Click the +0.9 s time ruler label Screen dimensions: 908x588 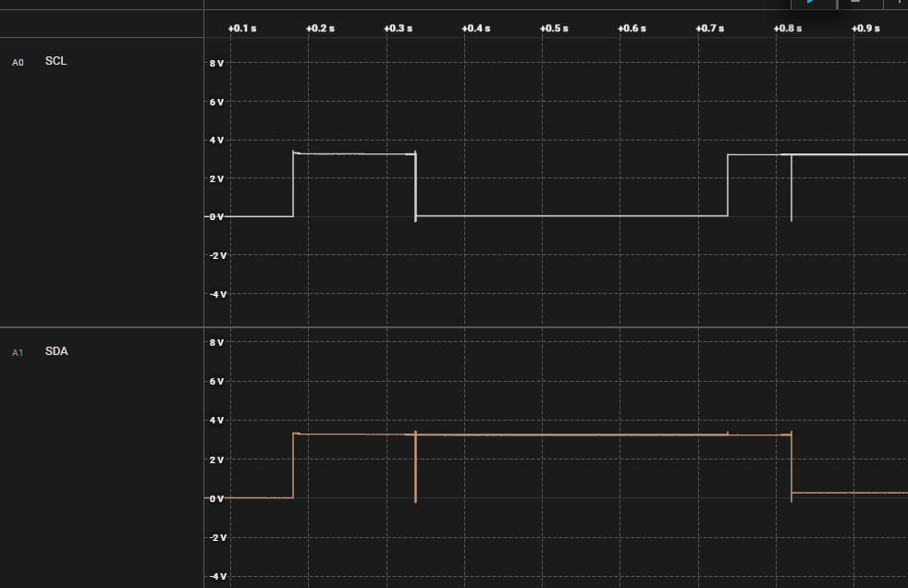[x=865, y=29]
